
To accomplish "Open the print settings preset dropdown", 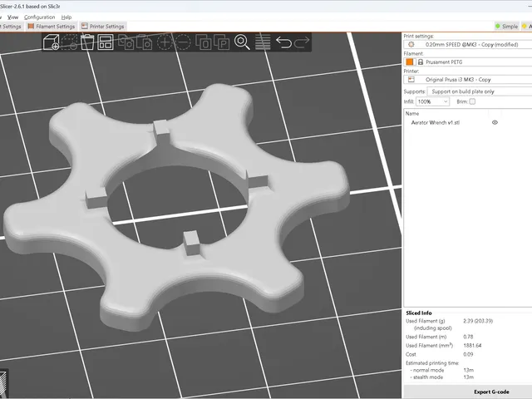I will pyautogui.click(x=468, y=44).
